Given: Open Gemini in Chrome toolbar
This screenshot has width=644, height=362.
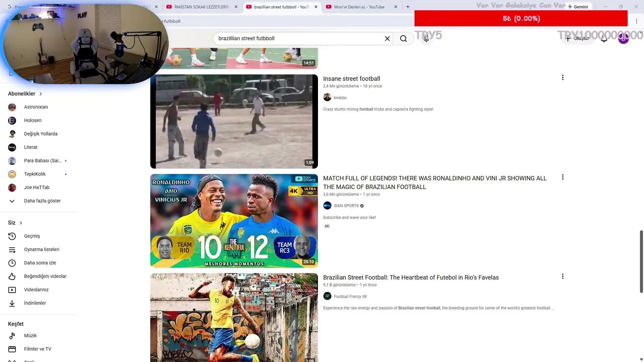Looking at the screenshot, I should 577,7.
